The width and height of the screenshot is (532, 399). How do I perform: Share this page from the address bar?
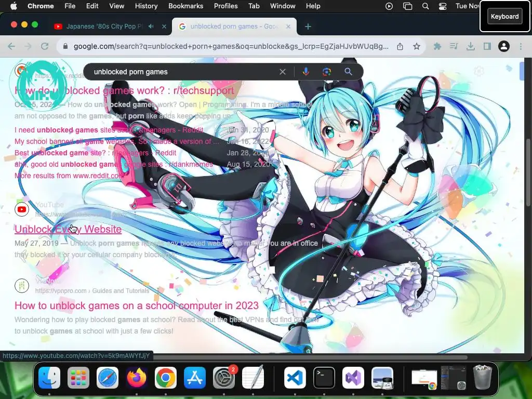click(400, 46)
